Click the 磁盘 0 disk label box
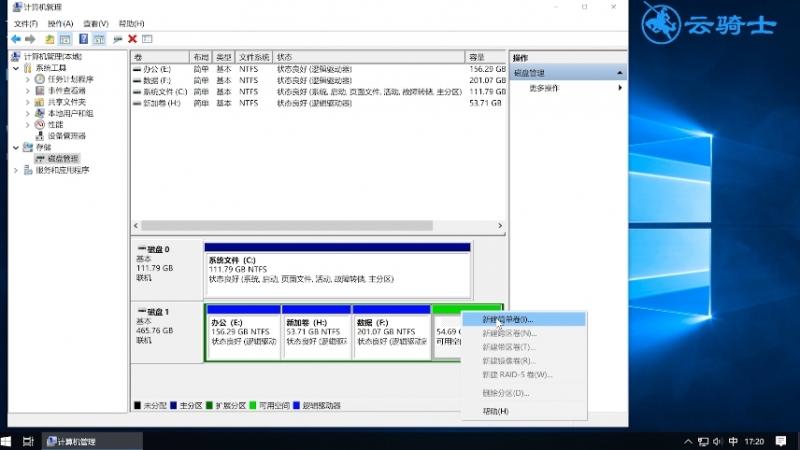This screenshot has height=450, width=800. pos(167,270)
